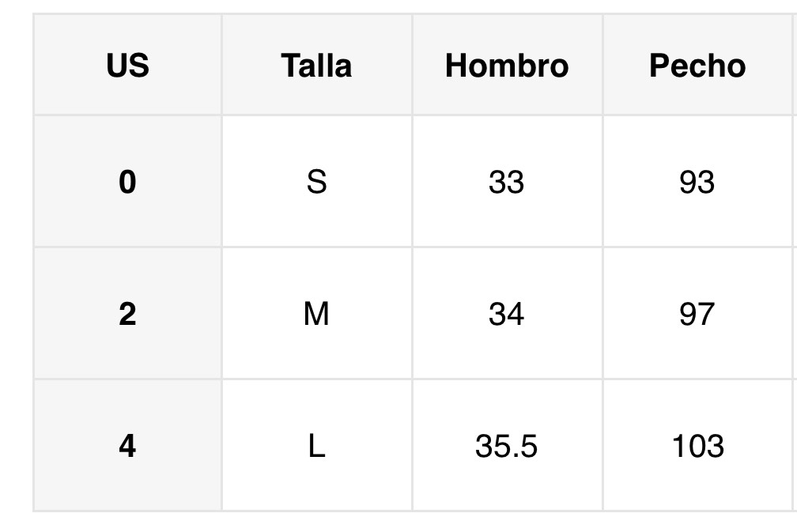Click US size 2 cell

click(127, 315)
